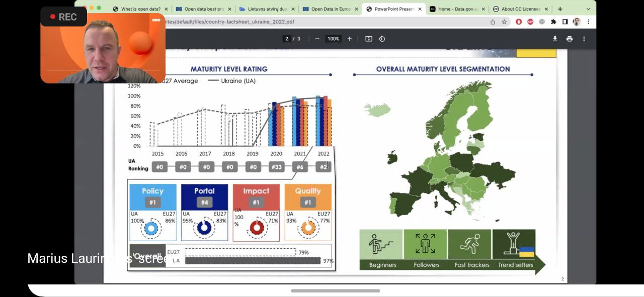The height and width of the screenshot is (297, 644).
Task: Close the 'Open Data in Europ' tab
Action: [x=357, y=9]
